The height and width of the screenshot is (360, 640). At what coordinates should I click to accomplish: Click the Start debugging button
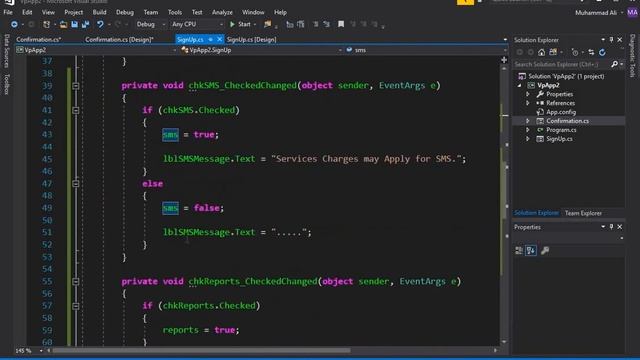pos(240,24)
